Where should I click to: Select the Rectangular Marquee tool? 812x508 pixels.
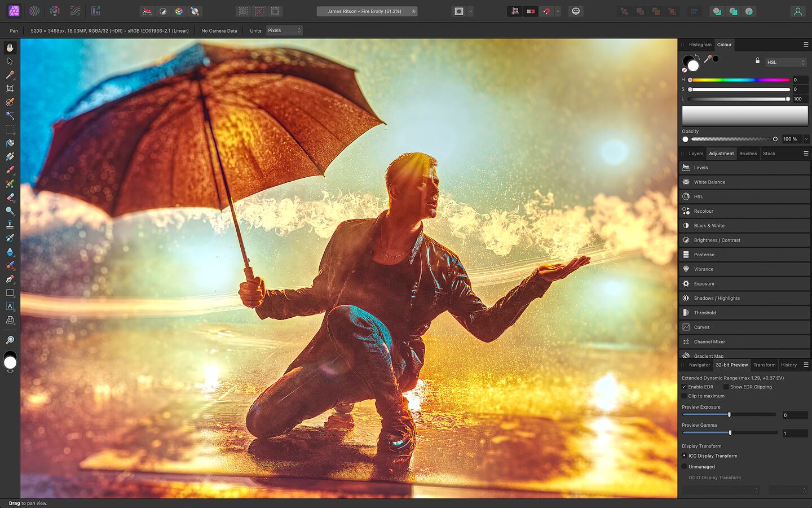tap(10, 129)
